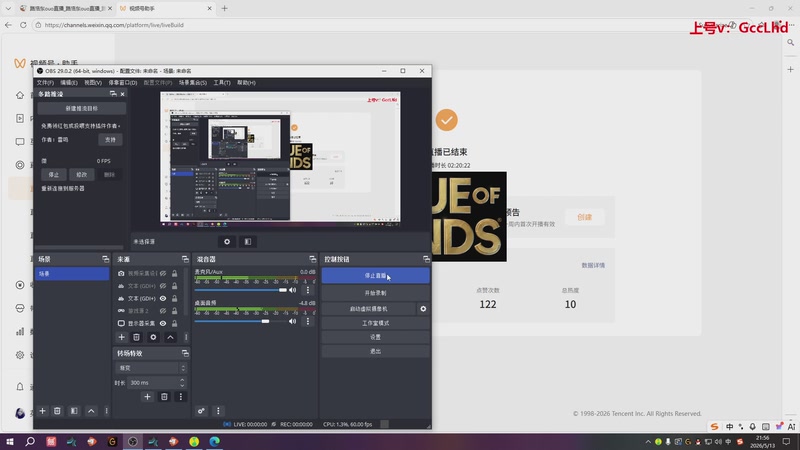Image resolution: width=800 pixels, height=450 pixels.
Task: Open 桌面音频 channel options menu
Action: point(308,321)
